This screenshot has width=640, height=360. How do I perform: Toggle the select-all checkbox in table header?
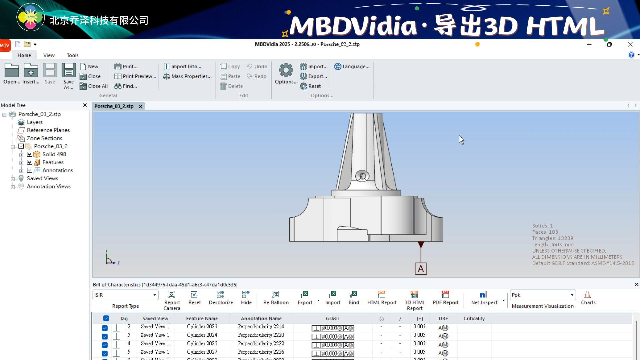click(106, 318)
